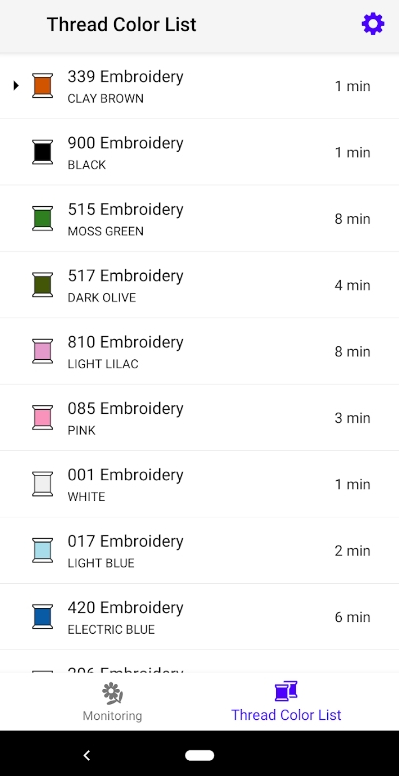Tap the Dark Olive spool icon
Screen dimensions: 399x776
point(43,285)
